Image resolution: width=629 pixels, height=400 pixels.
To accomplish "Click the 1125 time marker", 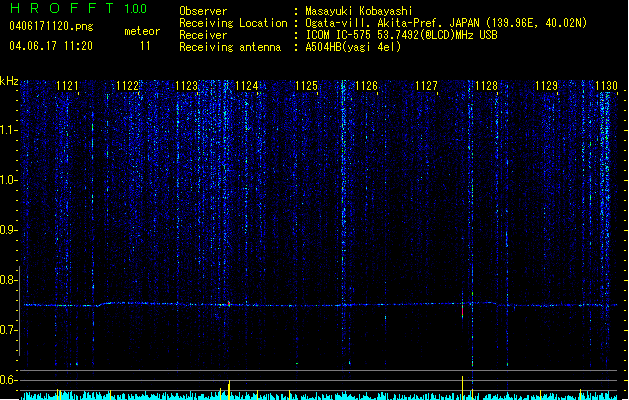I will tap(306, 86).
